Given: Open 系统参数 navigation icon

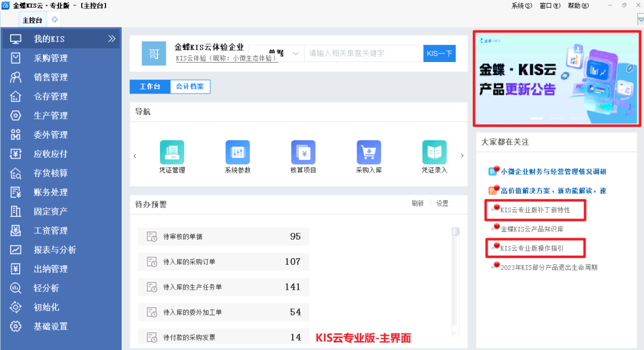Looking at the screenshot, I should point(237,152).
